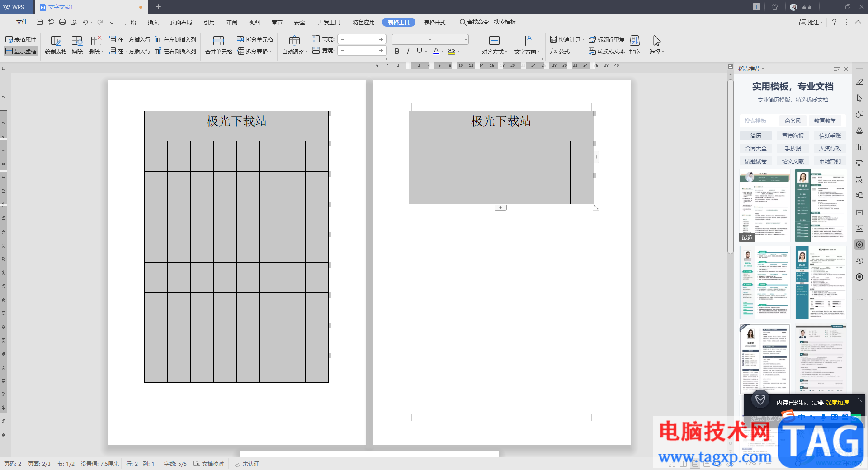Open the 对齐方式 alignment dropdown
This screenshot has width=868, height=470.
pos(495,45)
